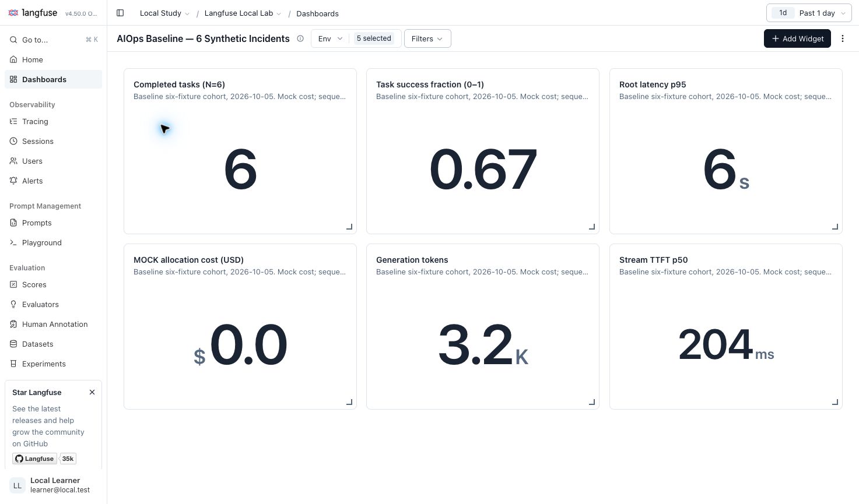Click the Scores icon
This screenshot has height=504, width=859.
13,284
